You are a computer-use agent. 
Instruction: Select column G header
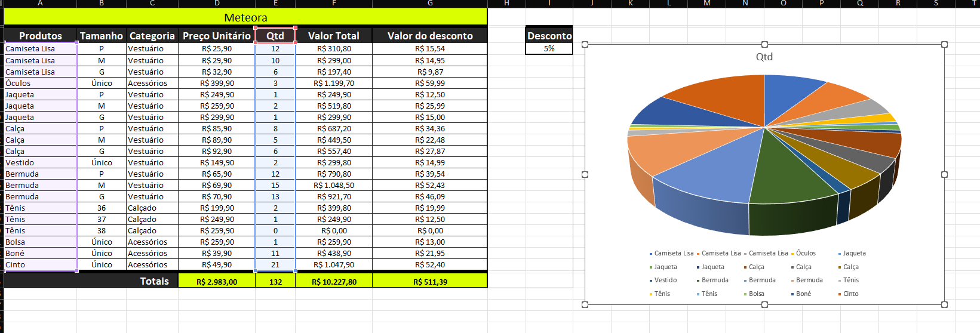[430, 3]
